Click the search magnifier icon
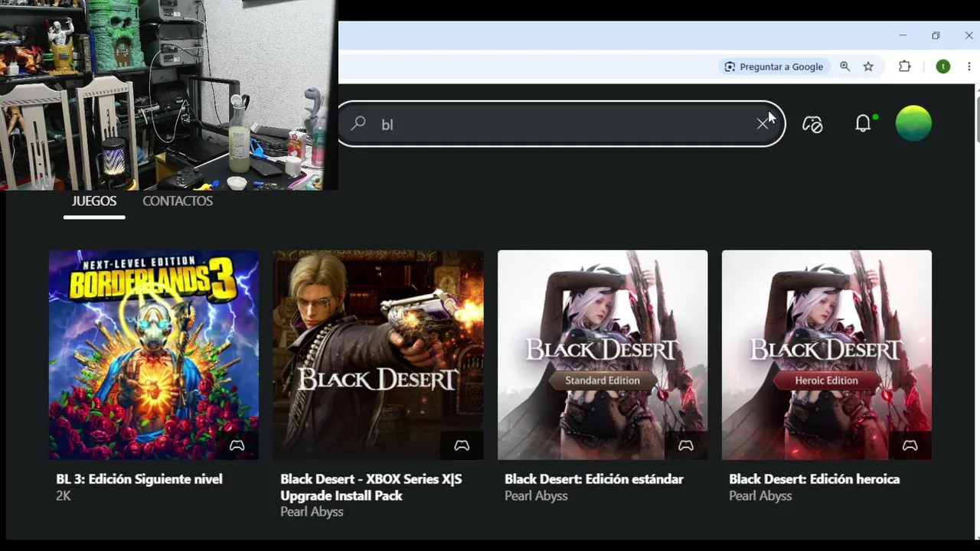Image resolution: width=980 pixels, height=551 pixels. (x=358, y=123)
